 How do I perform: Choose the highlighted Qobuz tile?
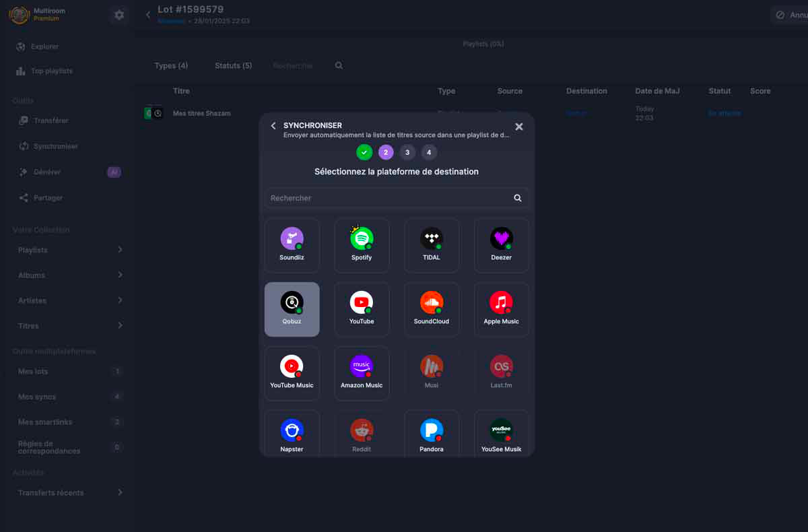click(292, 309)
